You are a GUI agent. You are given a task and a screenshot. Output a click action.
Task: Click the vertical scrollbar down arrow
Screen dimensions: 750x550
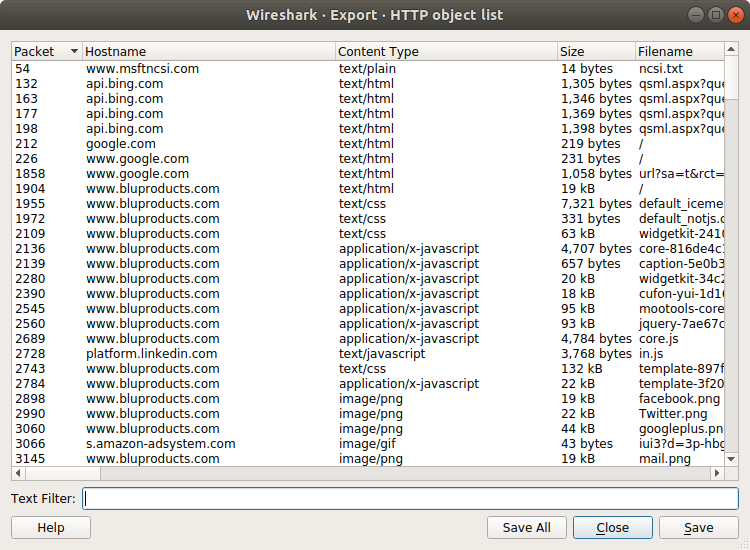(731, 459)
